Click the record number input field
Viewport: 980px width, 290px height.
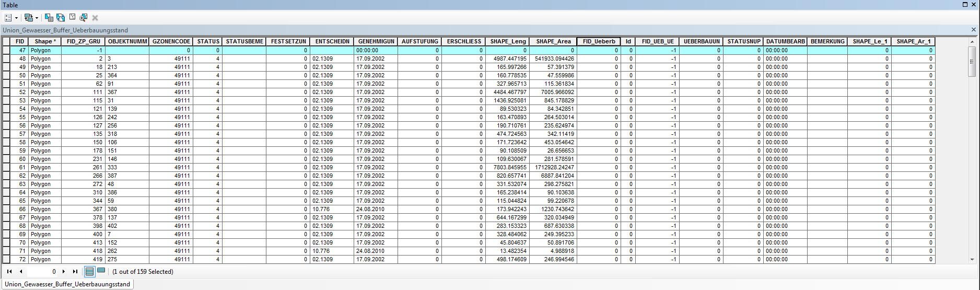coord(42,272)
